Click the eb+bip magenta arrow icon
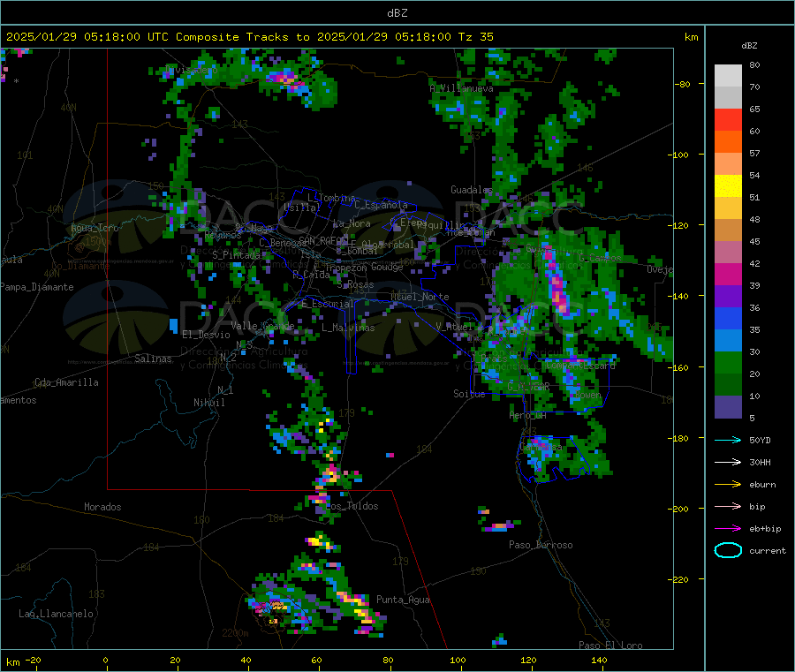The image size is (795, 672). click(x=728, y=529)
